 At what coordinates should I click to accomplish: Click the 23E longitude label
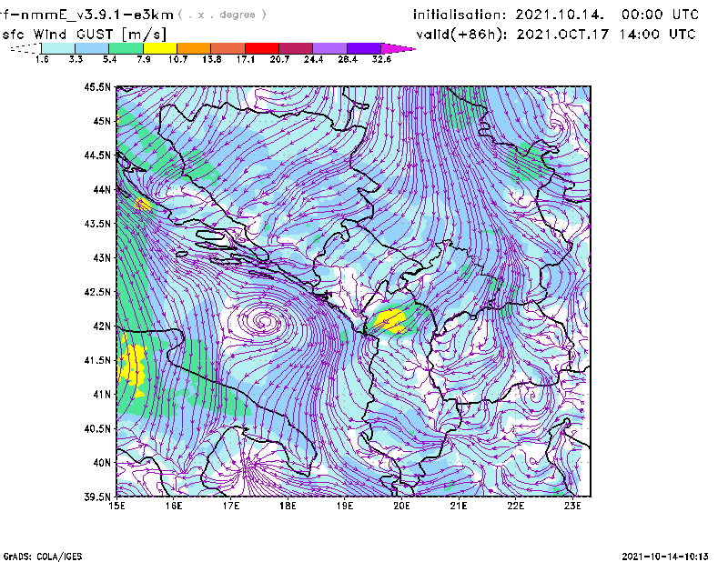coord(572,506)
